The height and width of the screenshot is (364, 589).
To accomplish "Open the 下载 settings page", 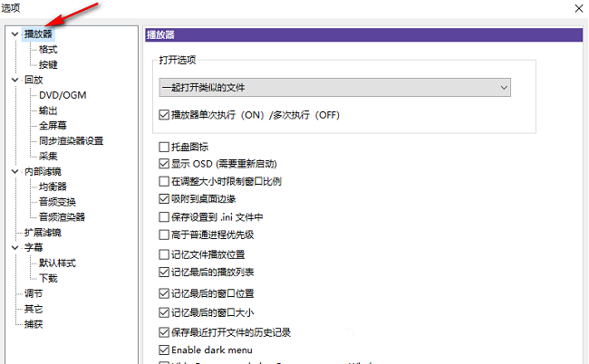I will click(48, 279).
